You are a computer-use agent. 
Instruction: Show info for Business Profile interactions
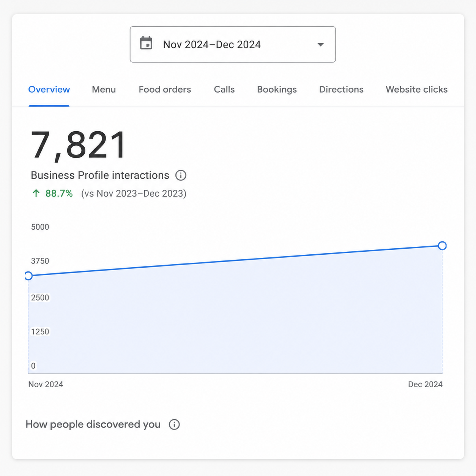tap(181, 175)
